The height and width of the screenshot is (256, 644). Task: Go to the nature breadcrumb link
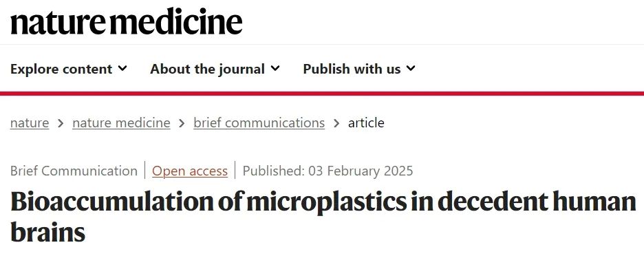[30, 123]
